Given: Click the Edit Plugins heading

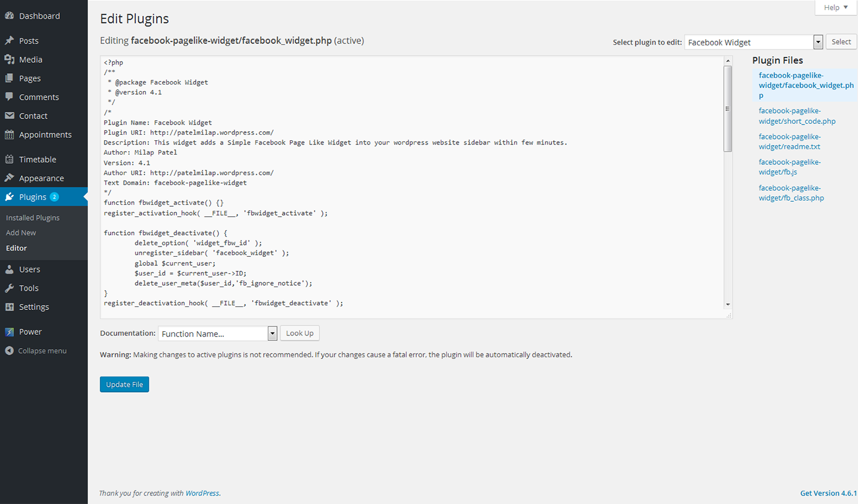Looking at the screenshot, I should tap(134, 19).
